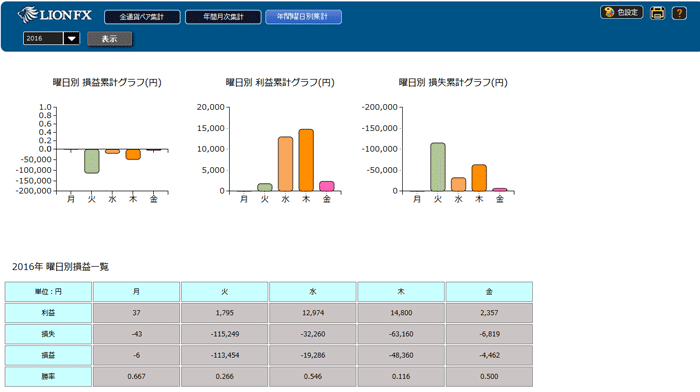Select the 木 column header in table

point(401,292)
